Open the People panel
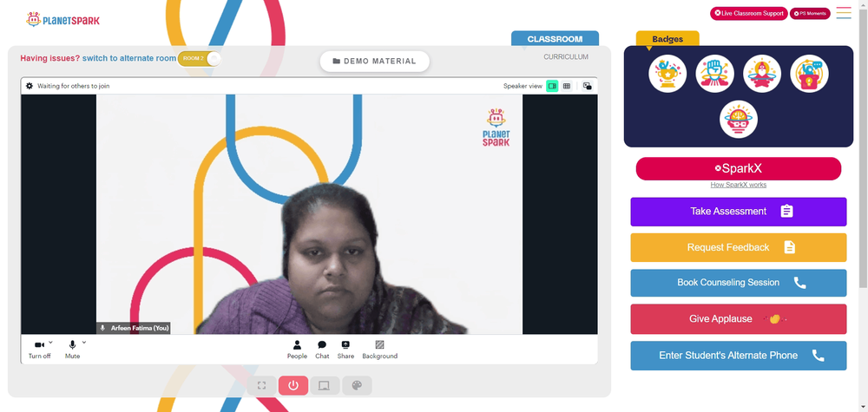The height and width of the screenshot is (412, 868). [x=297, y=350]
